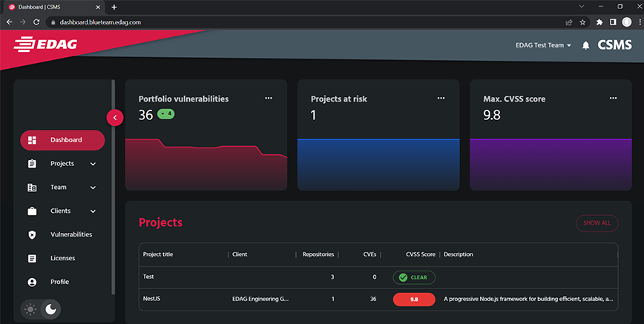The height and width of the screenshot is (324, 644).
Task: Click the address bar URL
Action: click(x=100, y=22)
